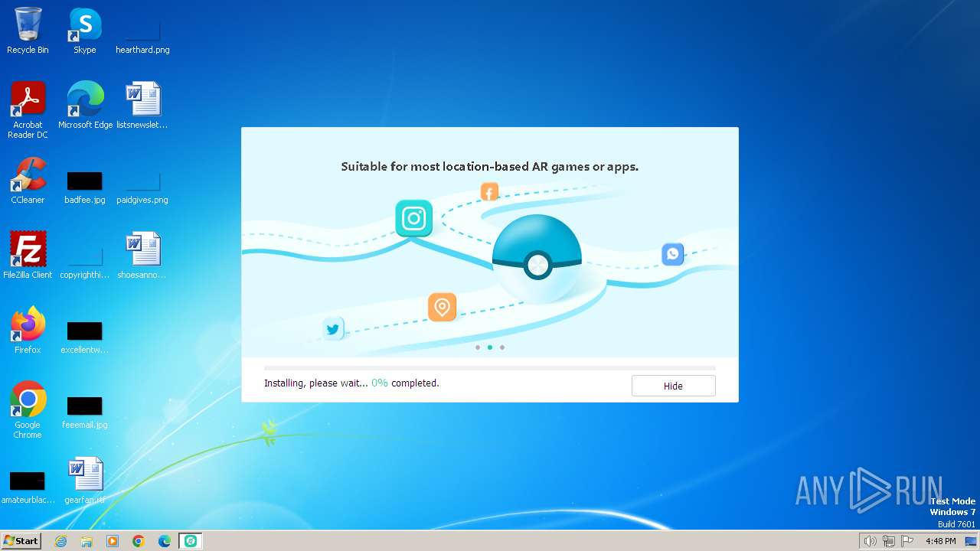Screen dimensions: 980x551
Task: Select the first carousel dot indicator
Action: coord(478,347)
